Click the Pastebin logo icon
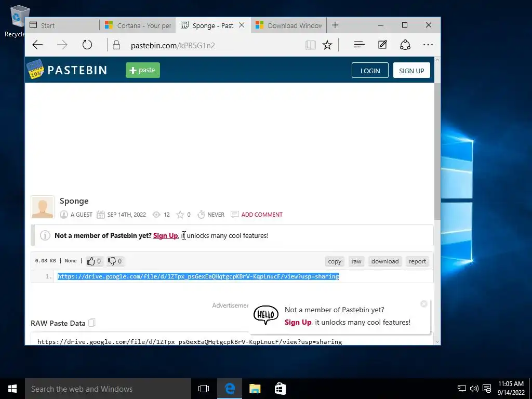The width and height of the screenshot is (532, 399). point(35,70)
